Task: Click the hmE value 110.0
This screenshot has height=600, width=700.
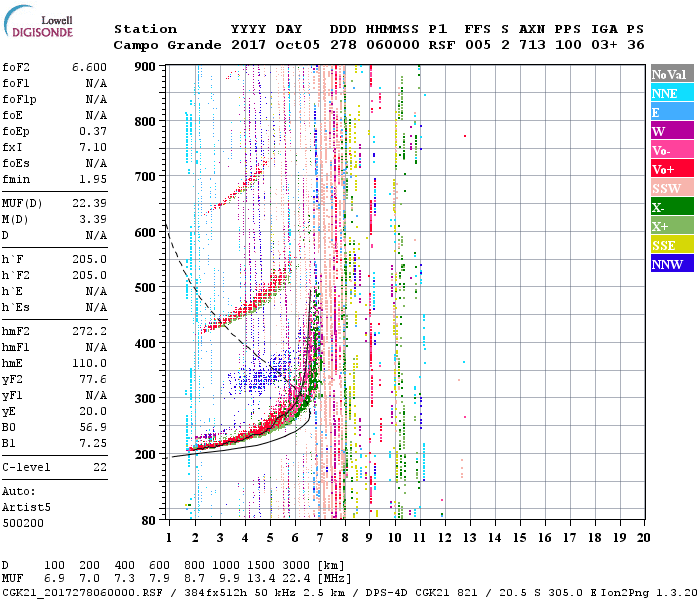Action: pyautogui.click(x=89, y=363)
